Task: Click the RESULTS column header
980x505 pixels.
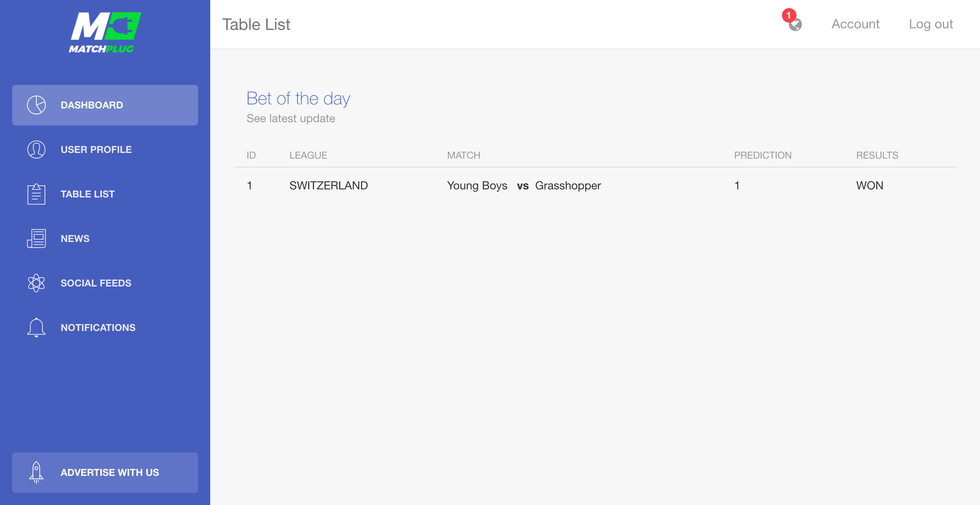Action: [877, 155]
